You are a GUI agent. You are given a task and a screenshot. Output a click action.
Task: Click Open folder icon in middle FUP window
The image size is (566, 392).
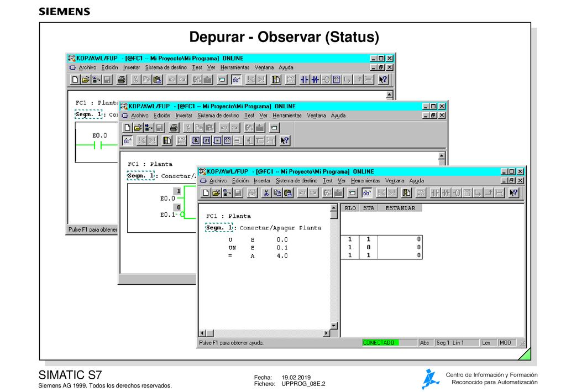pos(138,127)
